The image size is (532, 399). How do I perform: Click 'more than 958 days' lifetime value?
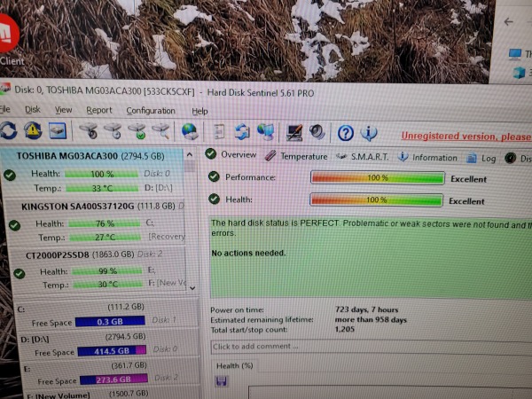pyautogui.click(x=371, y=319)
